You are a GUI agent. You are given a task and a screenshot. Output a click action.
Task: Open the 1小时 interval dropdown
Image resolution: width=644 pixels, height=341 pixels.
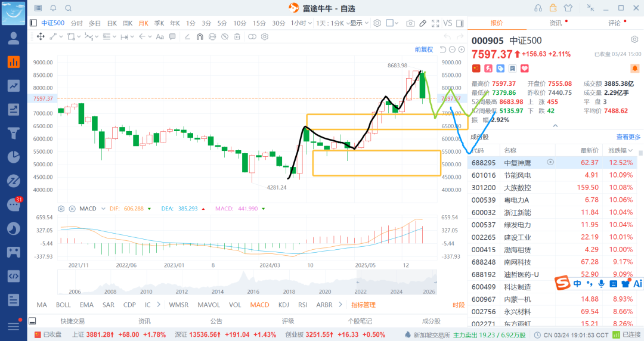tap(301, 23)
